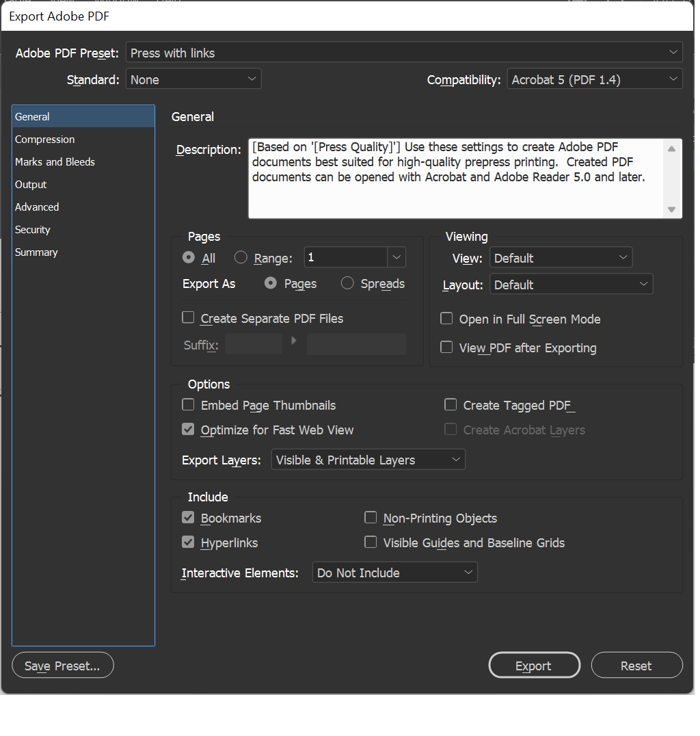Open the Marks and Bleeds settings

55,161
